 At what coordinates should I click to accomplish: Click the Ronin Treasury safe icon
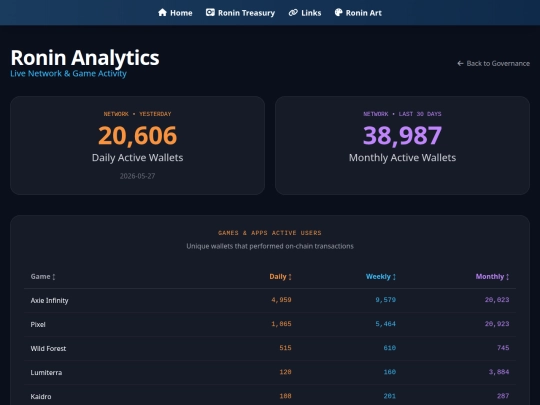210,13
